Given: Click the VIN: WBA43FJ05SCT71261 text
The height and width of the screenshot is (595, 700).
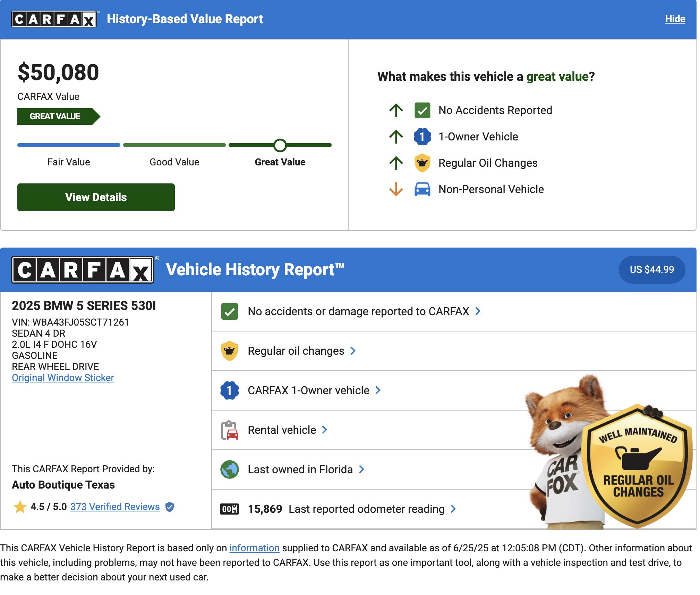Looking at the screenshot, I should click(x=70, y=322).
